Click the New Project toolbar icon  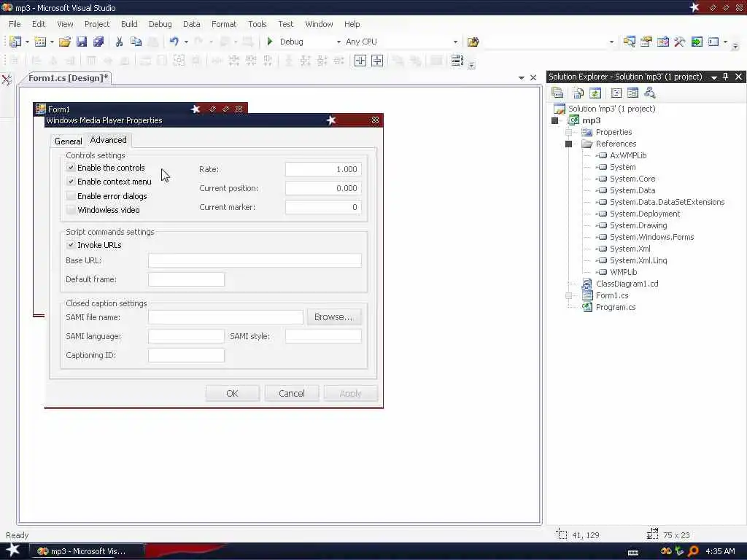click(15, 42)
